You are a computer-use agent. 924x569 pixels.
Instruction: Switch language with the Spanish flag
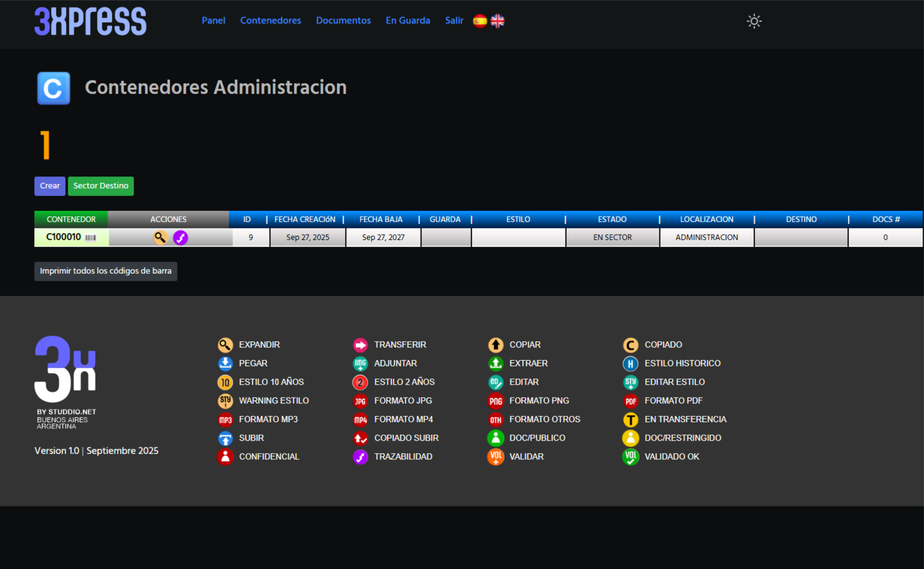pos(480,21)
